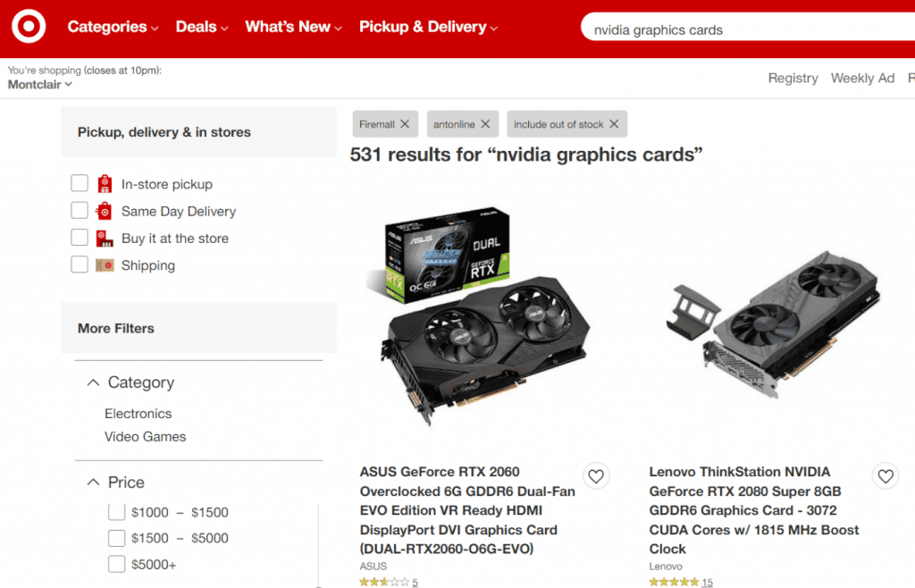Change the Montclair store location
Screen dimensions: 915x588
39,85
